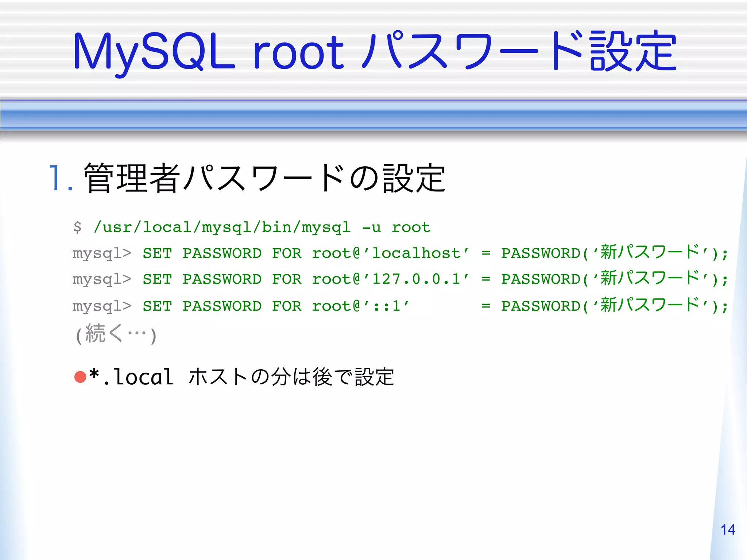This screenshot has width=747, height=560.
Task: Click the shell command '/usr/local/mysql/bin/mysql -u root'
Action: [x=262, y=227]
